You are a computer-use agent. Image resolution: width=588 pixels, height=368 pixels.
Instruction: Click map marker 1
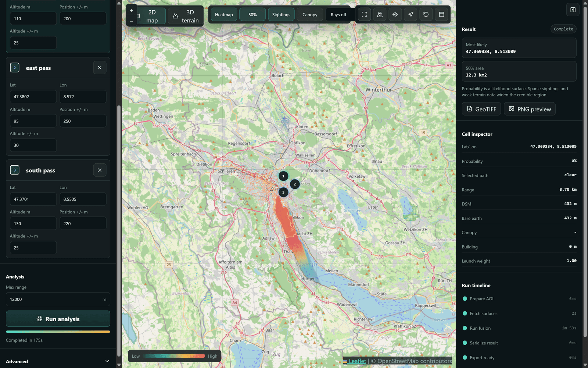[x=283, y=176]
